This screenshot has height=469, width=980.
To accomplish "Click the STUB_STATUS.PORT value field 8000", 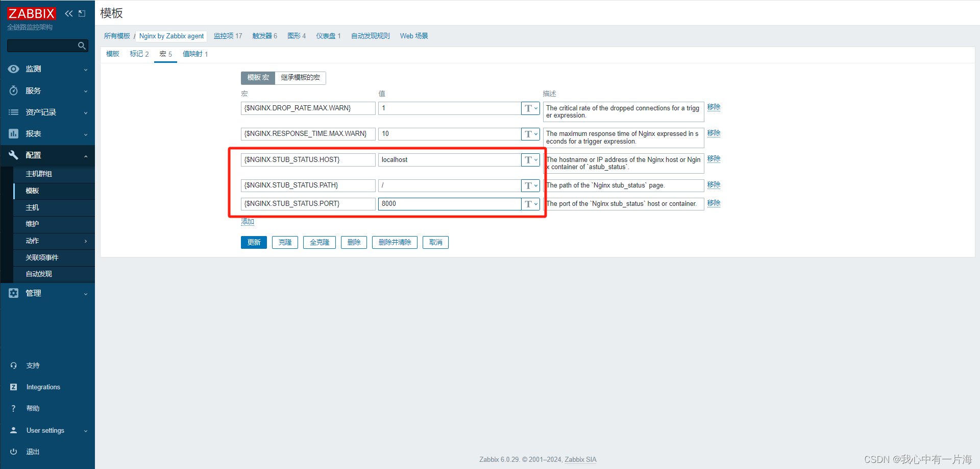I will (x=449, y=204).
